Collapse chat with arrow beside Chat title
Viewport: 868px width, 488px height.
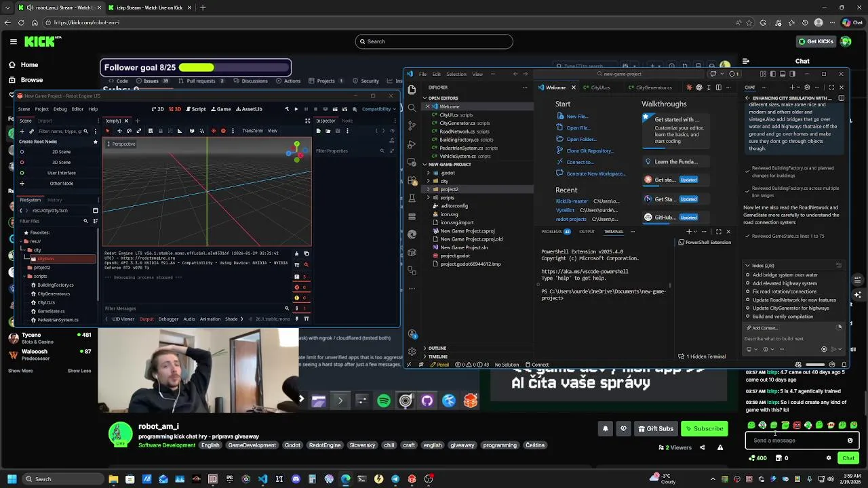(746, 61)
